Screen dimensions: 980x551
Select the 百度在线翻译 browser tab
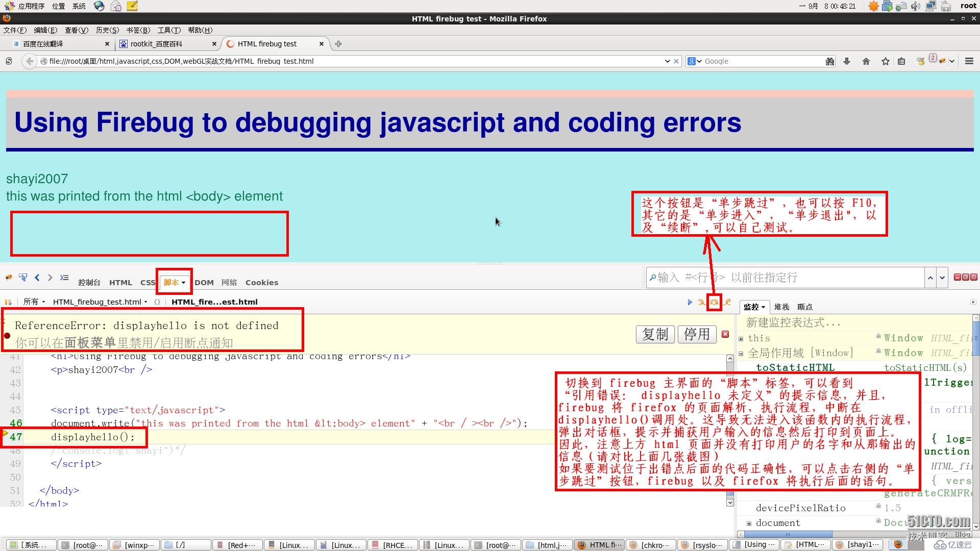click(x=60, y=44)
